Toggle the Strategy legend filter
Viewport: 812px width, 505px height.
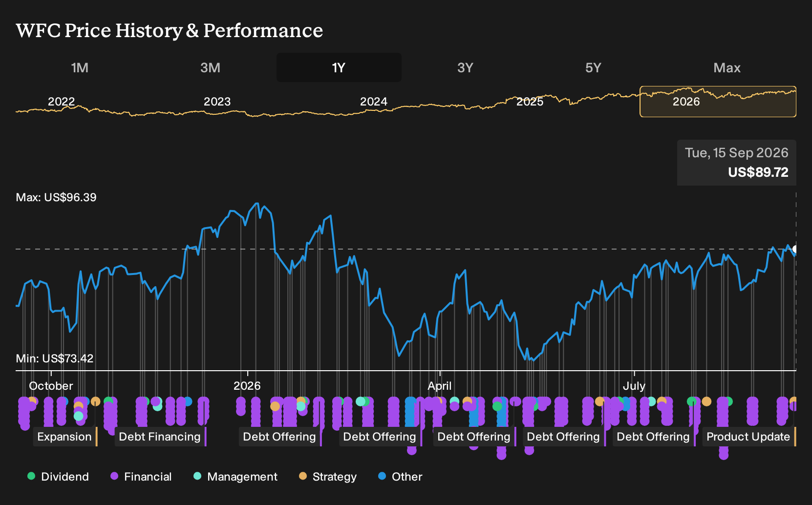[x=328, y=477]
